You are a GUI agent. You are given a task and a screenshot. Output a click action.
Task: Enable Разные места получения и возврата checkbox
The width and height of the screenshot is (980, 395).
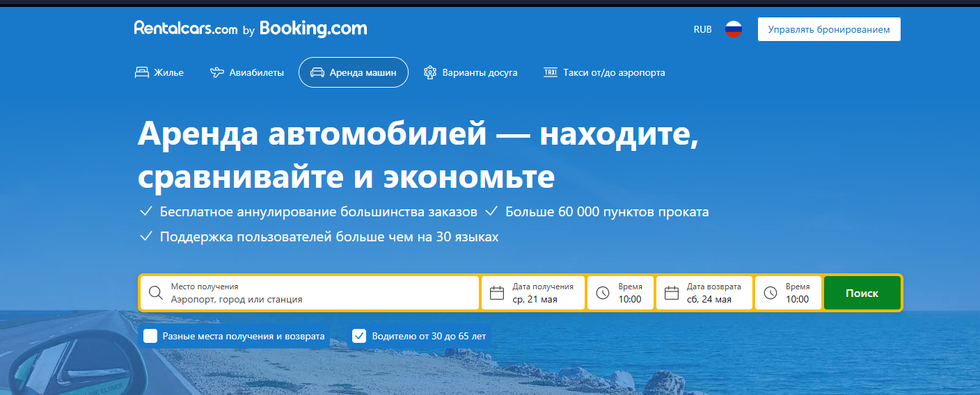pyautogui.click(x=150, y=337)
